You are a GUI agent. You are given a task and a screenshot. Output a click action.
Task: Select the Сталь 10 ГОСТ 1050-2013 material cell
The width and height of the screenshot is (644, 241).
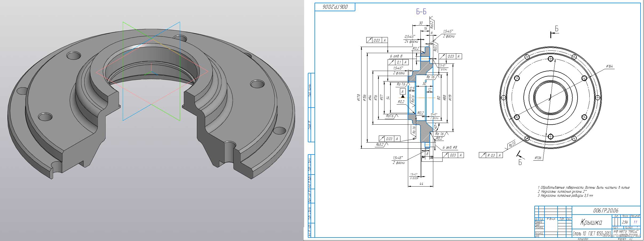click(591, 234)
